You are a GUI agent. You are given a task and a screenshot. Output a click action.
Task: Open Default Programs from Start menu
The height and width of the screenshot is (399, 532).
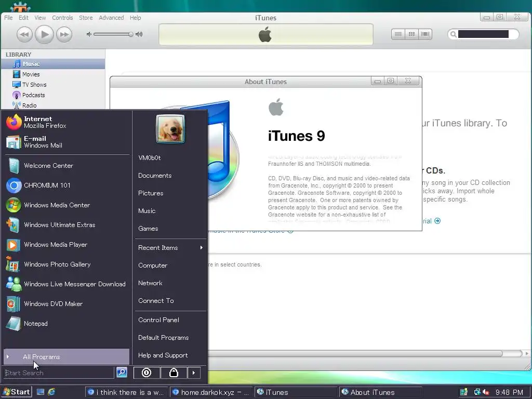pos(170,338)
